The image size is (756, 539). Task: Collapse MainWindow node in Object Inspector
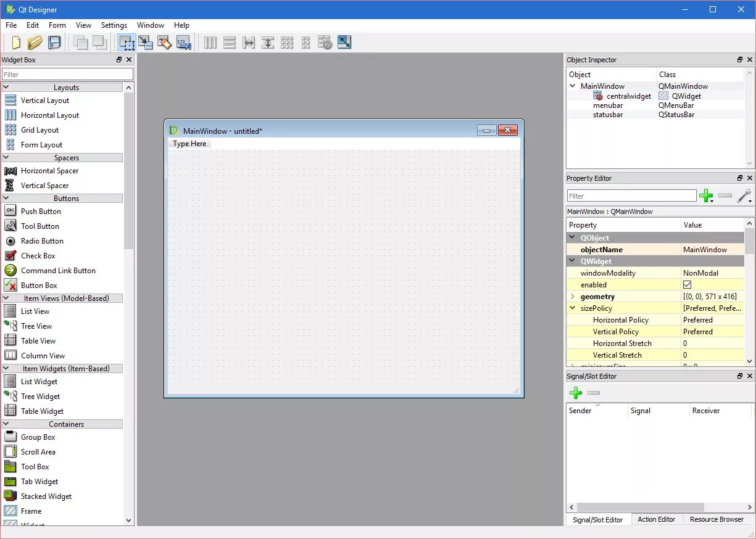pyautogui.click(x=573, y=86)
